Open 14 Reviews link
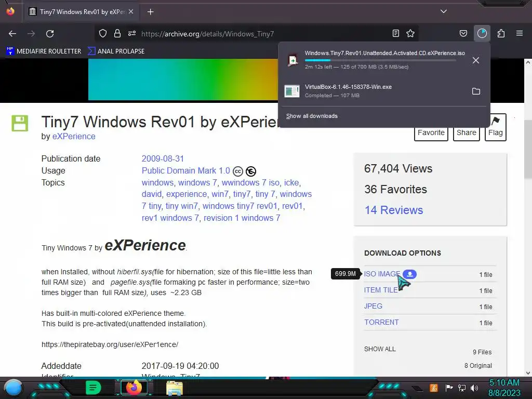 394,210
